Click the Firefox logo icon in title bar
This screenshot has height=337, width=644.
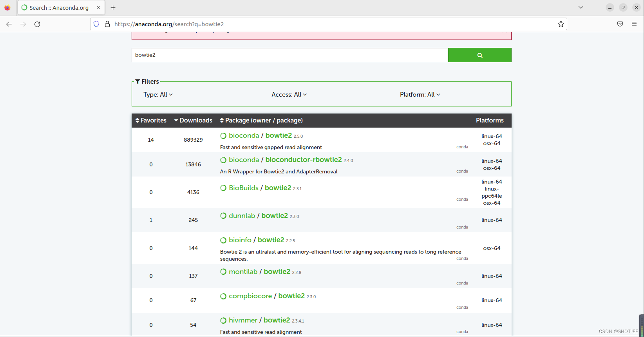[7, 8]
